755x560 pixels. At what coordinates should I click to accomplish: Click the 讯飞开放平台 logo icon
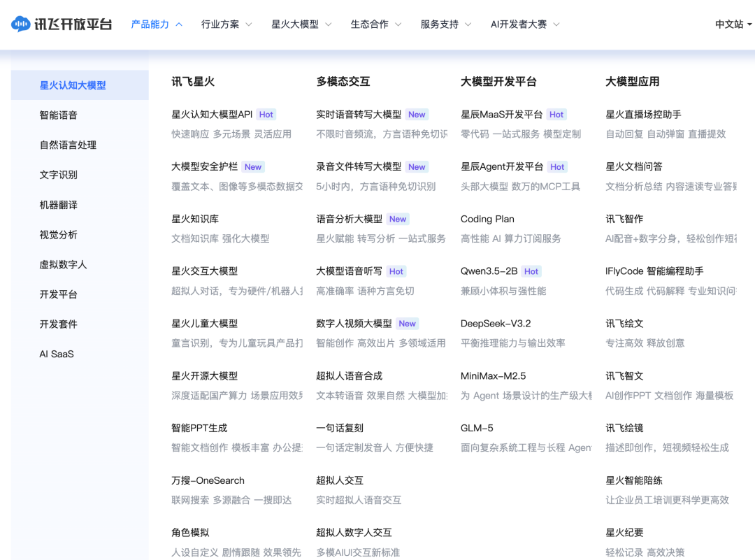click(21, 24)
